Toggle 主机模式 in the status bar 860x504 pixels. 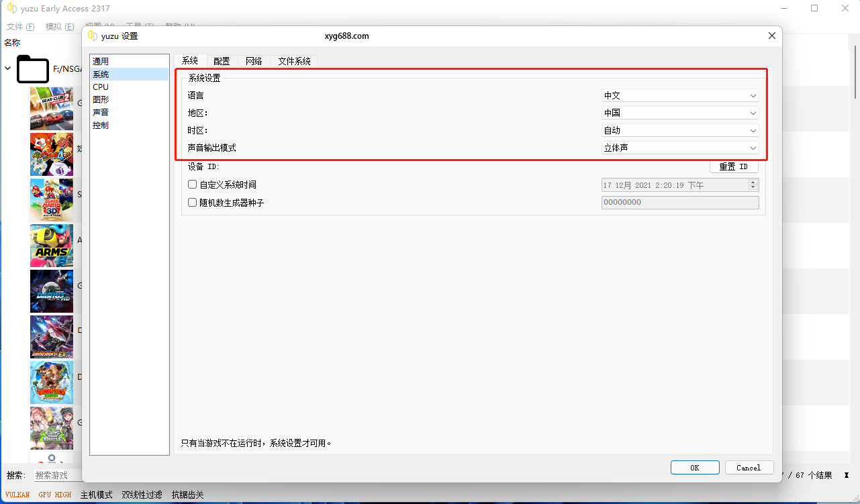pyautogui.click(x=97, y=495)
